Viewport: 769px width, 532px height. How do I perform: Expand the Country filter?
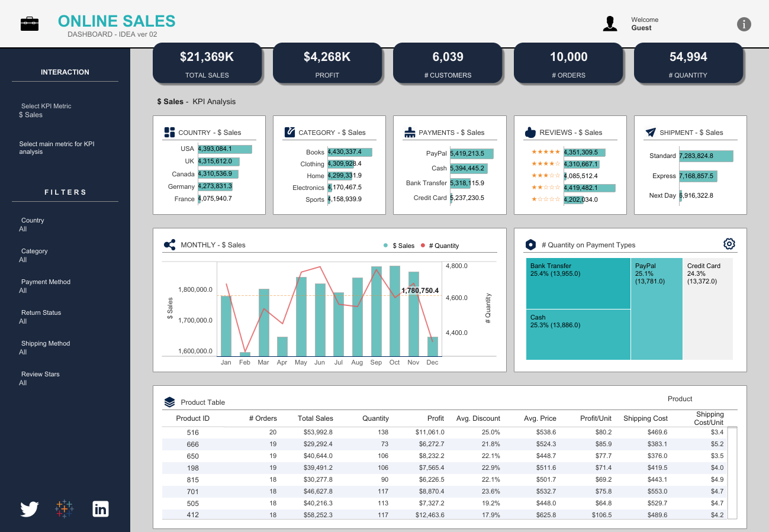coord(33,225)
